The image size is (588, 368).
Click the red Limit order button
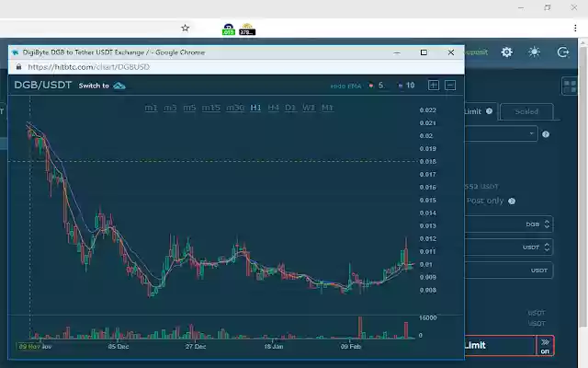[x=500, y=346]
